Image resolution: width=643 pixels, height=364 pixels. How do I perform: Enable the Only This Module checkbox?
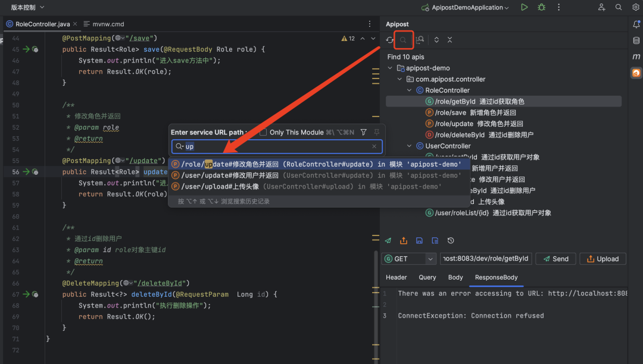[263, 132]
